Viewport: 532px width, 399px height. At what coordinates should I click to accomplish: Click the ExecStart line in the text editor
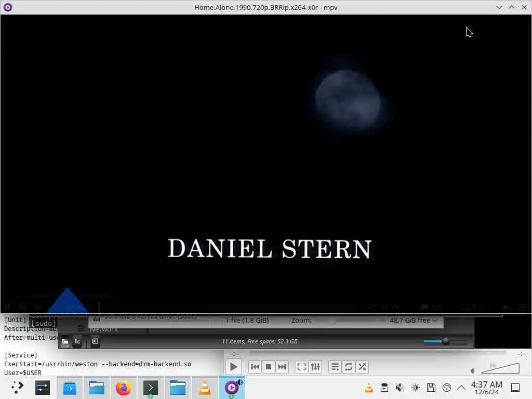click(98, 364)
